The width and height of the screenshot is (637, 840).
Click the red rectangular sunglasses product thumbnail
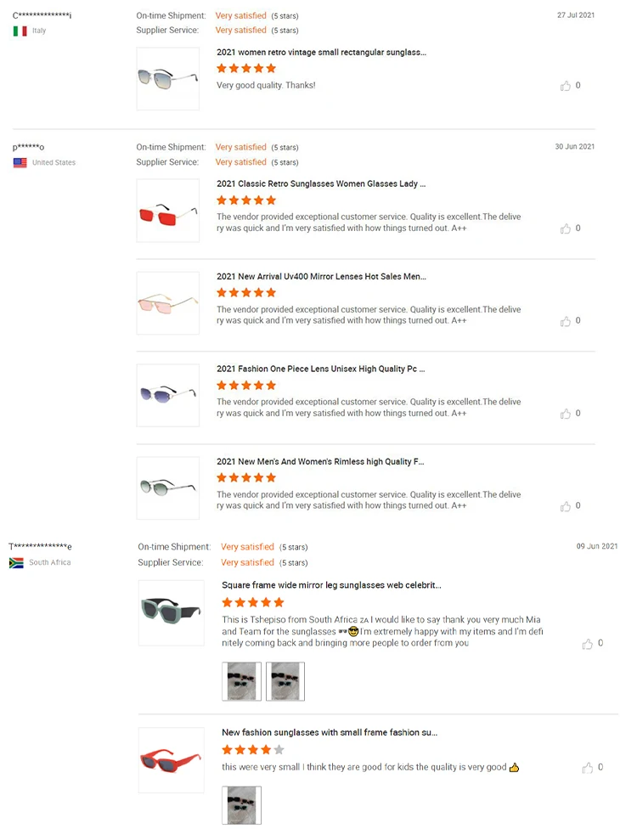pyautogui.click(x=168, y=211)
